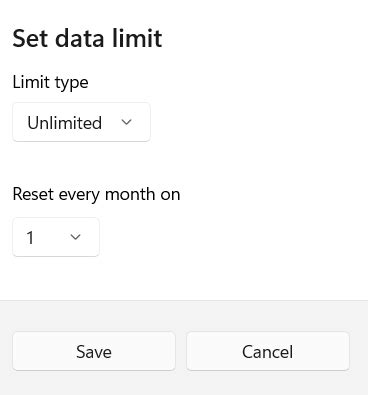This screenshot has height=395, width=368.
Task: Dismiss the dialog using Cancel
Action: point(268,351)
